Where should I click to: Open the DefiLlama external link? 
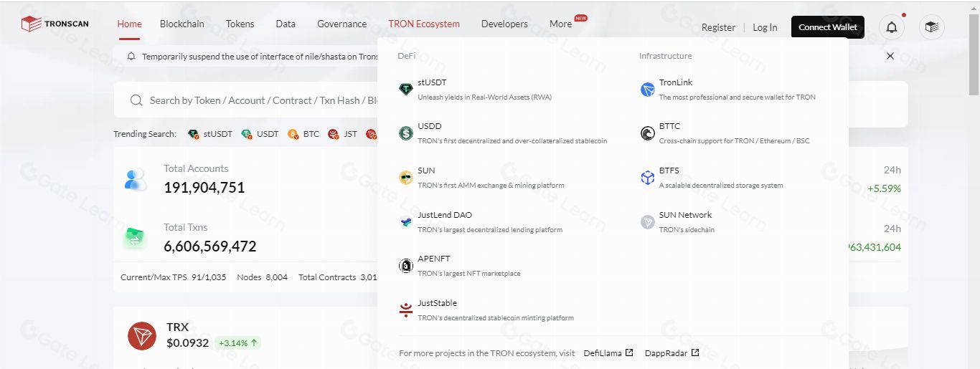pos(608,353)
